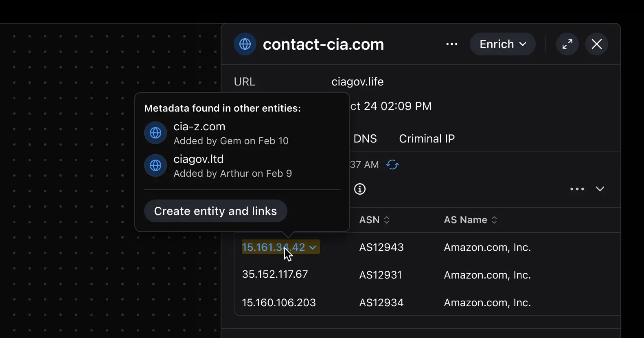Image resolution: width=644 pixels, height=338 pixels.
Task: Click the info circle icon
Action: (360, 189)
